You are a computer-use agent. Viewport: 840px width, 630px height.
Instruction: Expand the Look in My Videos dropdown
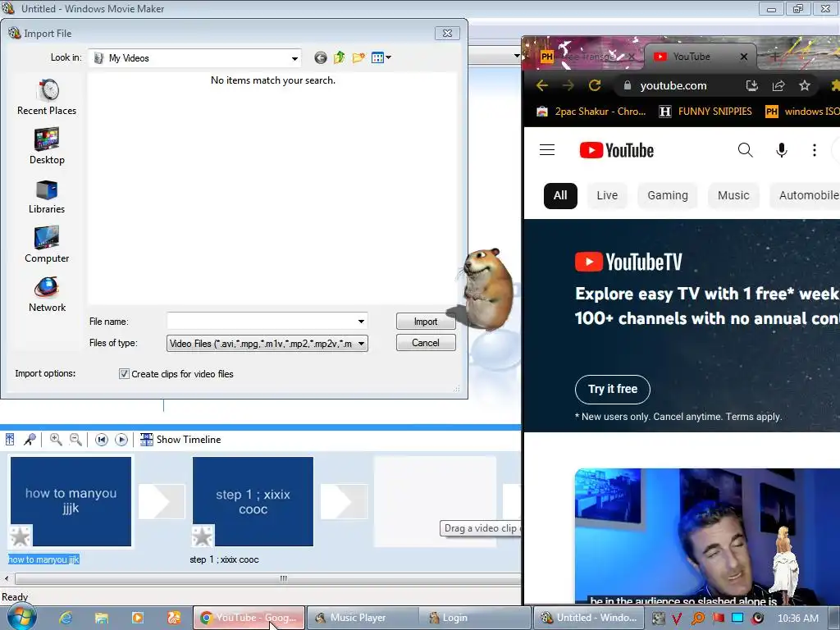click(x=294, y=58)
